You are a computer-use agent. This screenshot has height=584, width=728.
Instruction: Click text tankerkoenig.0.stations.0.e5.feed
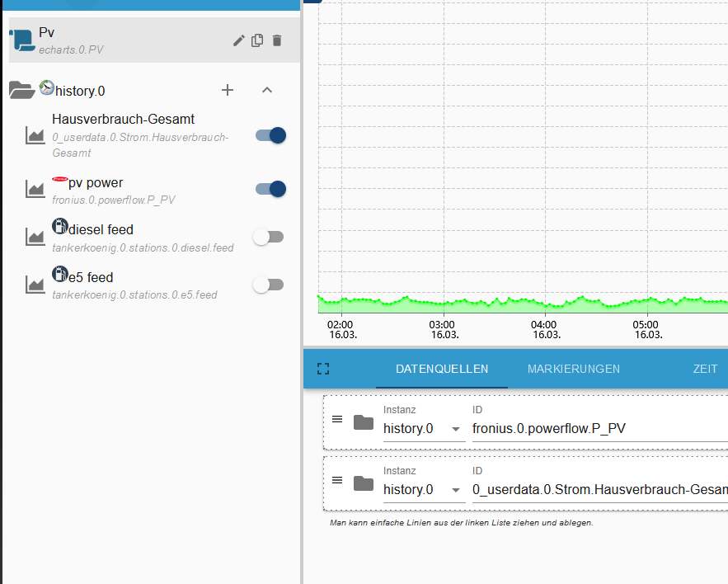point(134,295)
